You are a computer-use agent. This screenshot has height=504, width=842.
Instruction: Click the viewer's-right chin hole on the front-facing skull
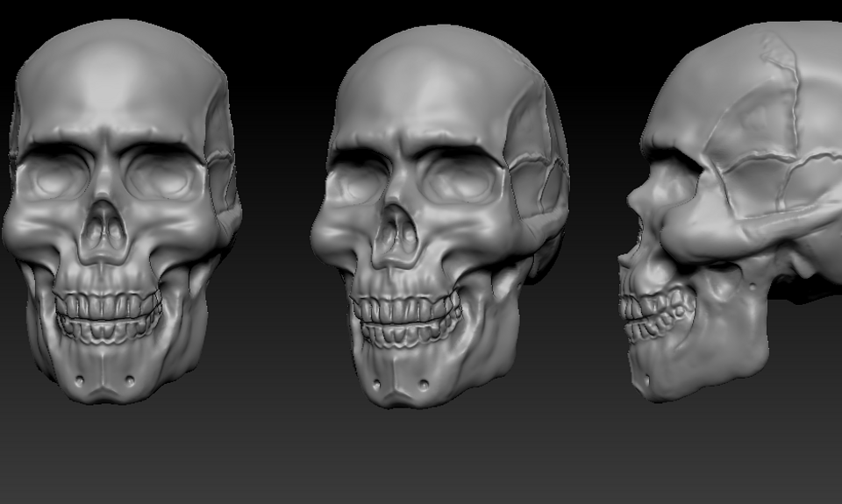tap(130, 380)
